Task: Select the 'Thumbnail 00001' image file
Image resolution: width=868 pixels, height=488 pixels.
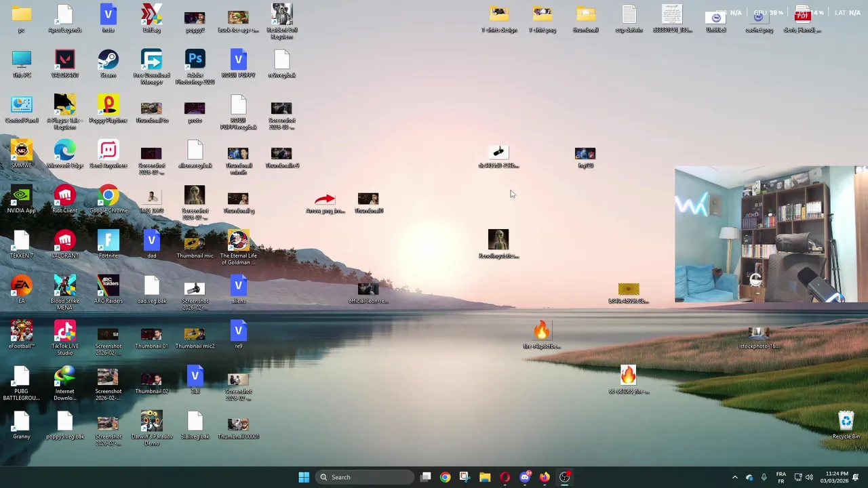Action: point(238,428)
